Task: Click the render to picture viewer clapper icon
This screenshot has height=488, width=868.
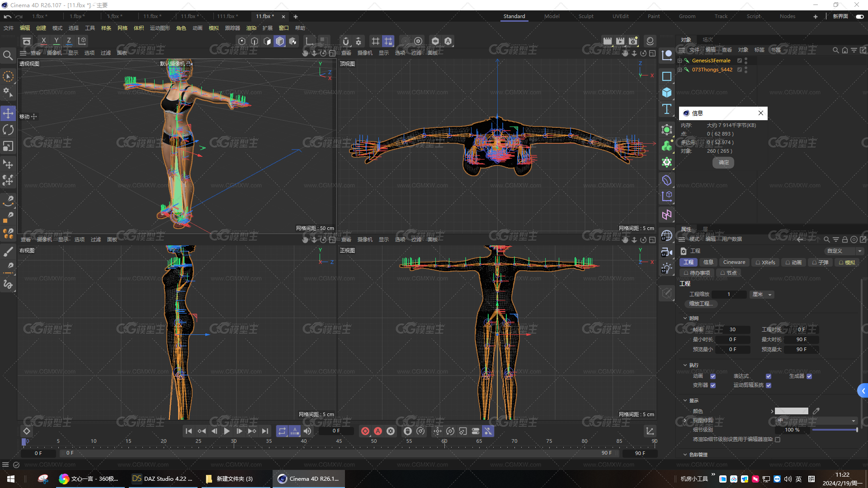Action: tap(620, 41)
